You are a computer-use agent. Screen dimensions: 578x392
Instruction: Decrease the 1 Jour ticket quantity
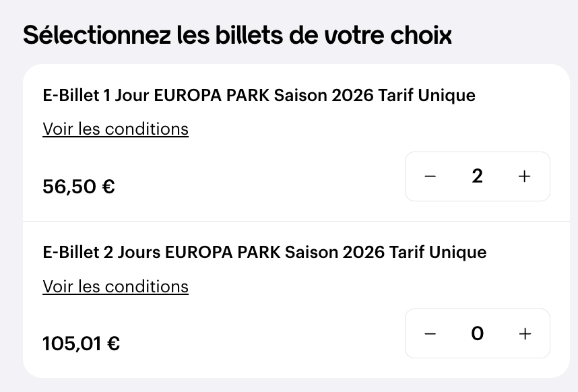430,176
